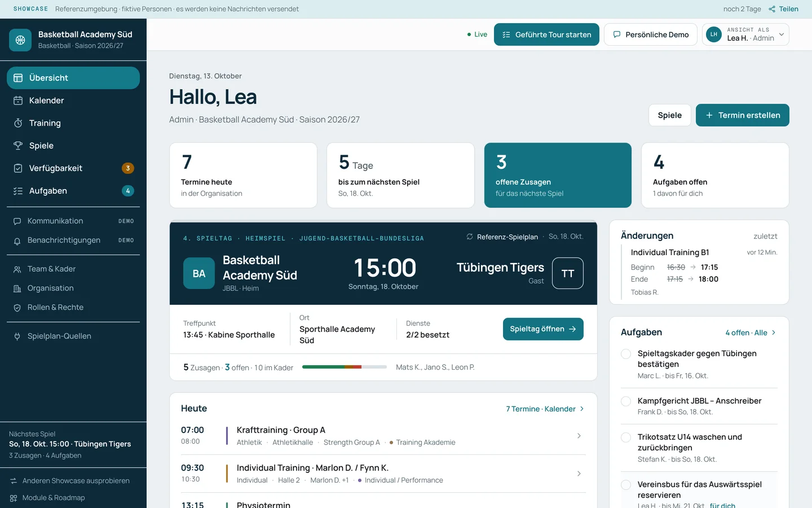
Task: Open Training via its stopwatch icon
Action: [x=18, y=123]
